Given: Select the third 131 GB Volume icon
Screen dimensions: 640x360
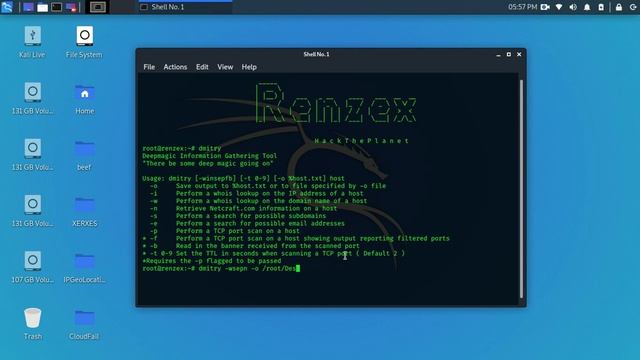Looking at the screenshot, I should pyautogui.click(x=32, y=211).
